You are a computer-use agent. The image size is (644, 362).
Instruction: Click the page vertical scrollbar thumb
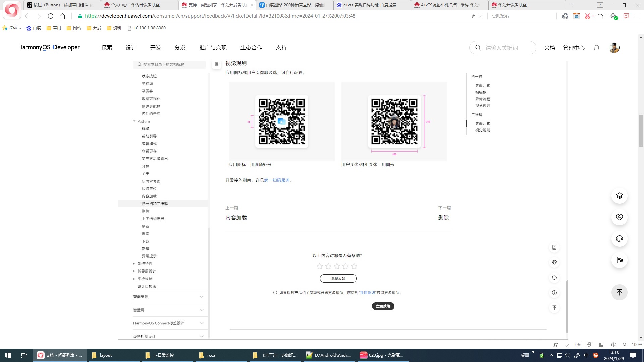pyautogui.click(x=641, y=131)
